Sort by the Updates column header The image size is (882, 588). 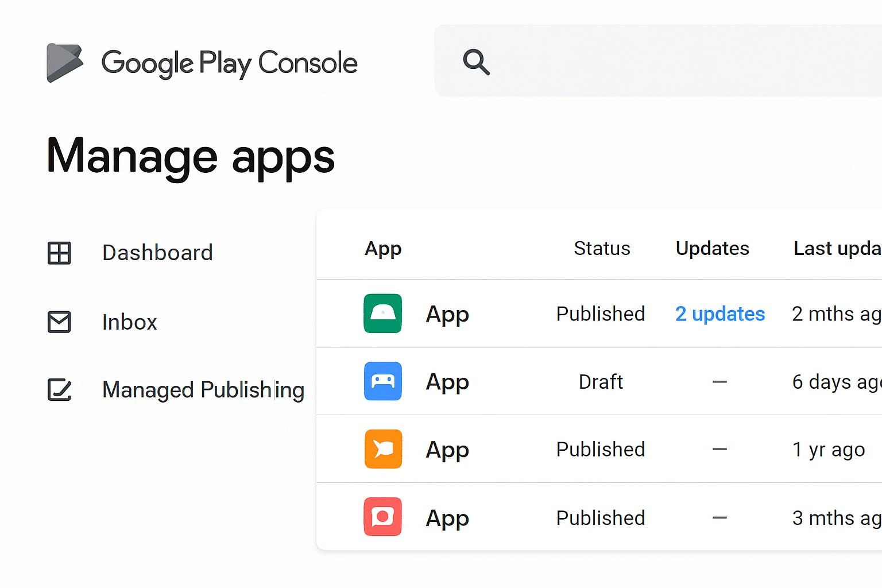click(712, 248)
